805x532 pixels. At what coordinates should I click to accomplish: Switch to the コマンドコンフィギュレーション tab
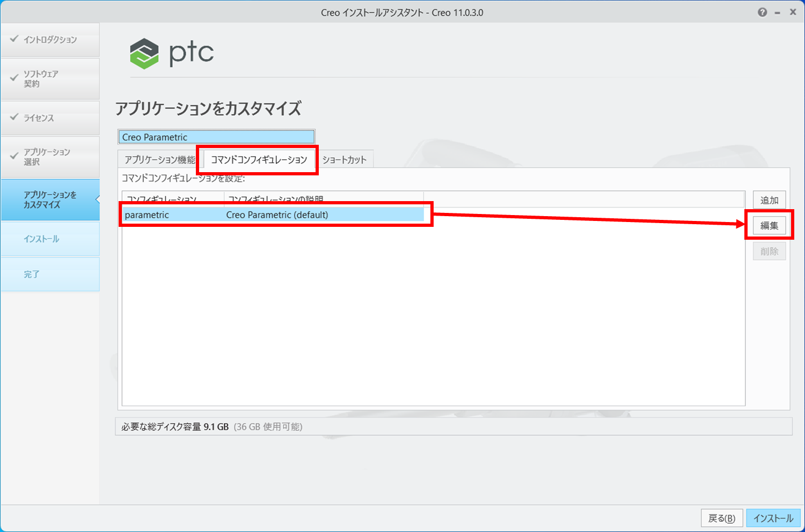tap(259, 160)
